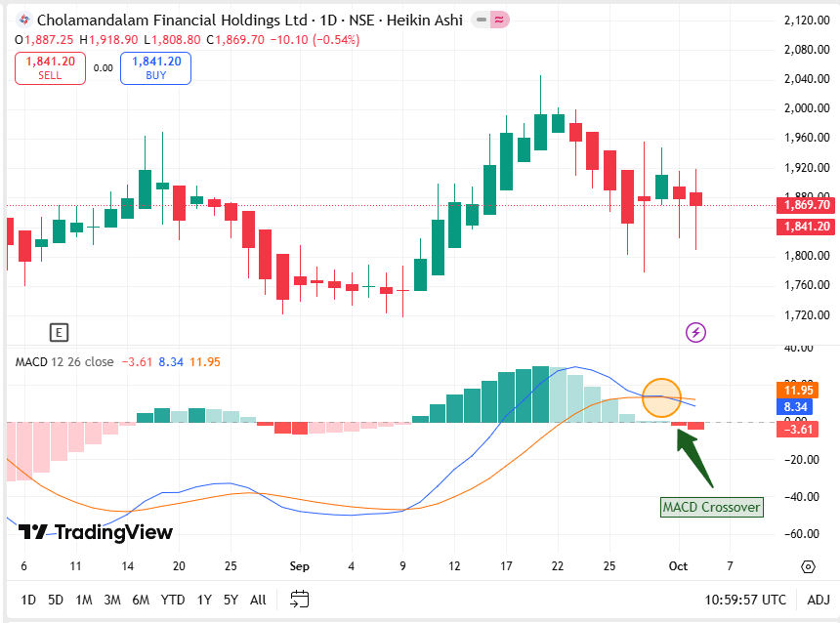Click the Cholamandalam company logo icon

[23, 20]
